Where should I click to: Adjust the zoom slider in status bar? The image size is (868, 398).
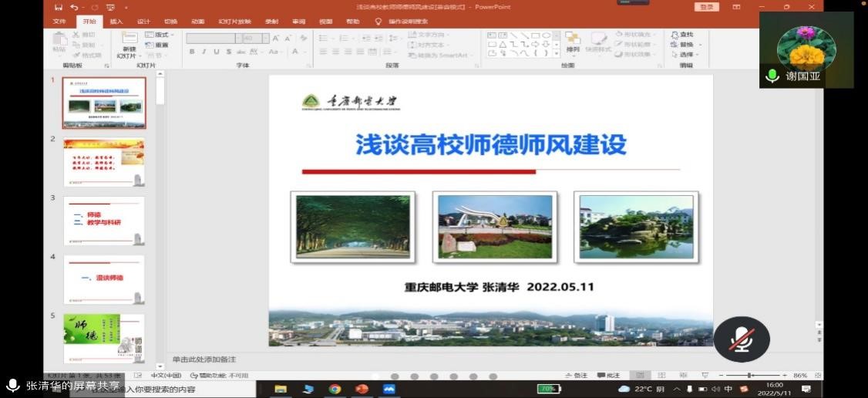[x=749, y=376]
